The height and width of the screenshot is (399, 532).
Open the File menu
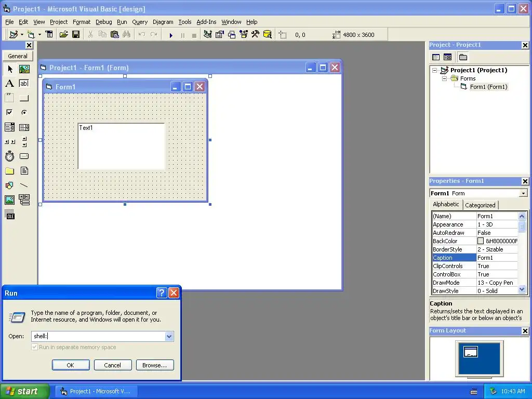pos(9,22)
